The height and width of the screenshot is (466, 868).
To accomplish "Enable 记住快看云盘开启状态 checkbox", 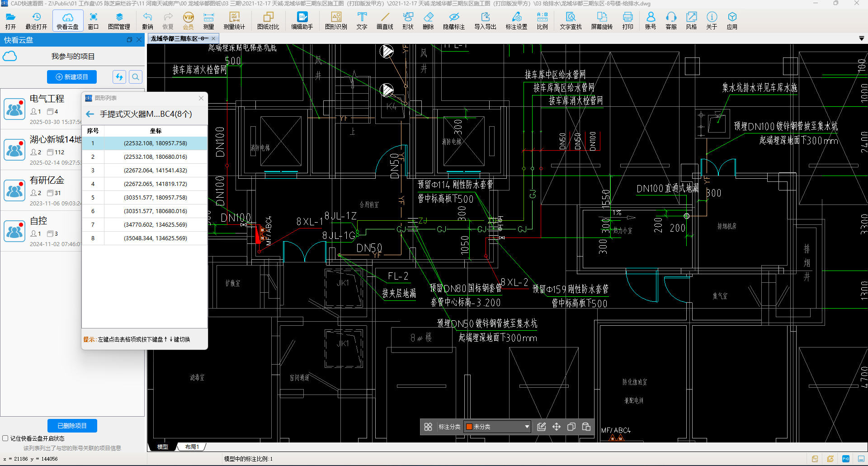I will (5, 438).
